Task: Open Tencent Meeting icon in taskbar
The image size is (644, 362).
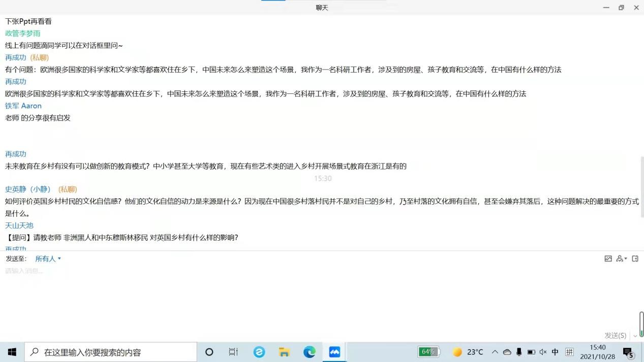Action: (x=334, y=352)
